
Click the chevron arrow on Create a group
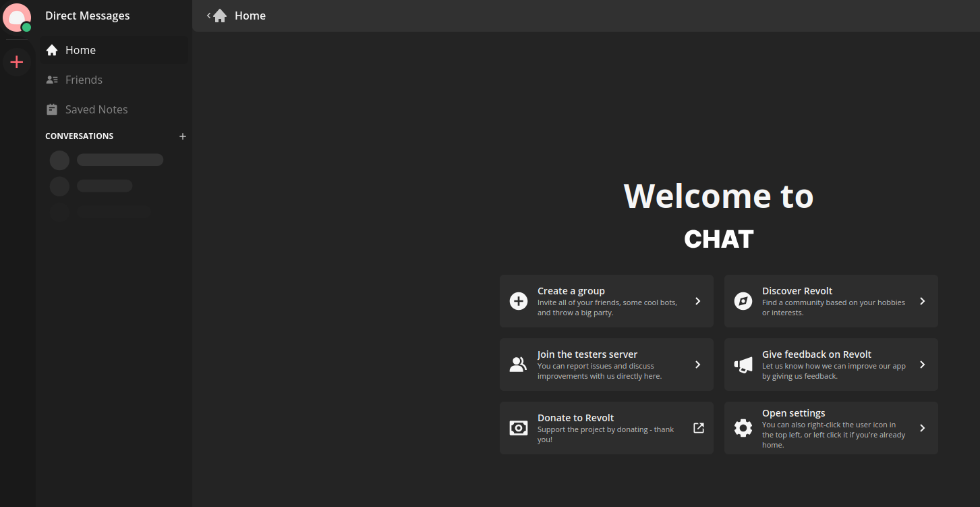coord(698,301)
